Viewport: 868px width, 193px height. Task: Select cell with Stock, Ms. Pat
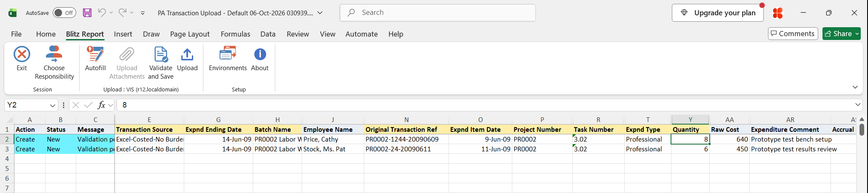click(333, 149)
